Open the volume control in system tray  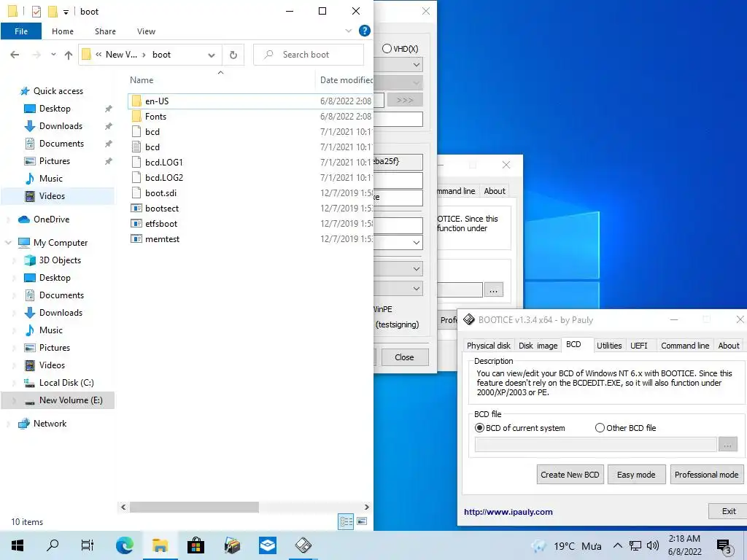click(653, 545)
